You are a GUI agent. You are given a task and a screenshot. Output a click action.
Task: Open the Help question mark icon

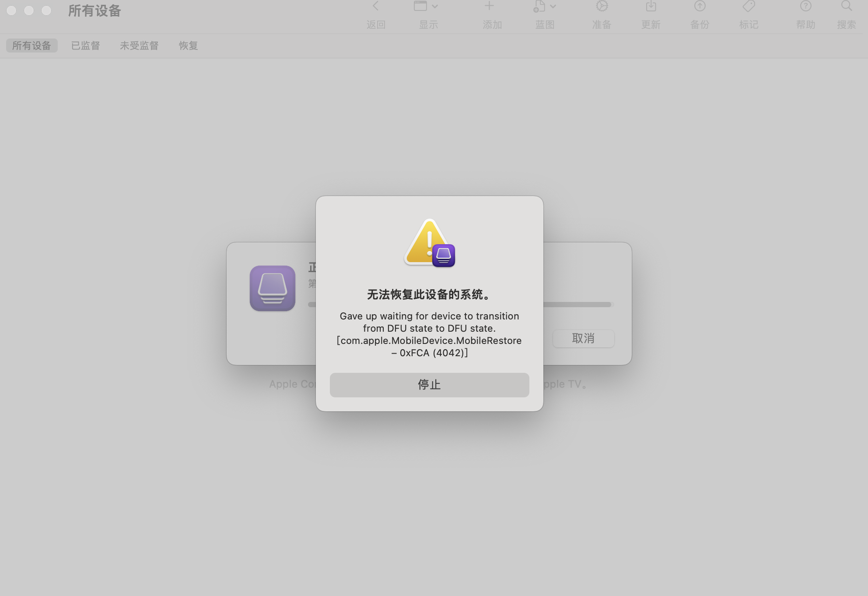(805, 6)
